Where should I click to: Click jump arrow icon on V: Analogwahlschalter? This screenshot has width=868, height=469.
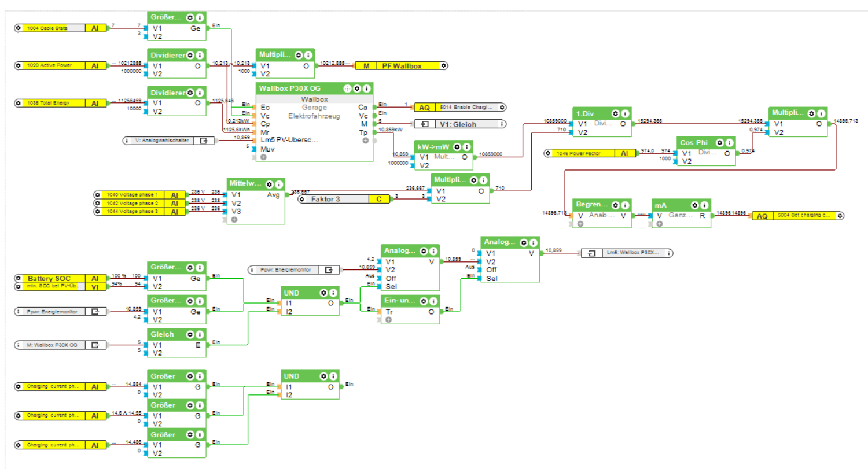click(204, 141)
